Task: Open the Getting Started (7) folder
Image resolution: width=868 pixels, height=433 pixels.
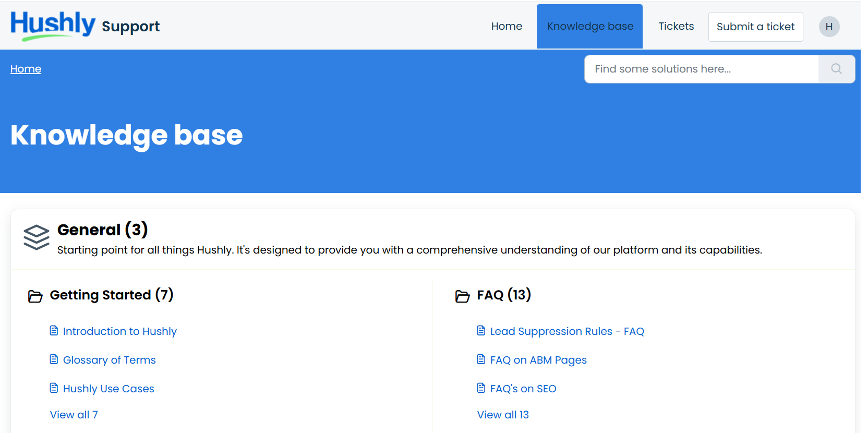Action: [112, 295]
